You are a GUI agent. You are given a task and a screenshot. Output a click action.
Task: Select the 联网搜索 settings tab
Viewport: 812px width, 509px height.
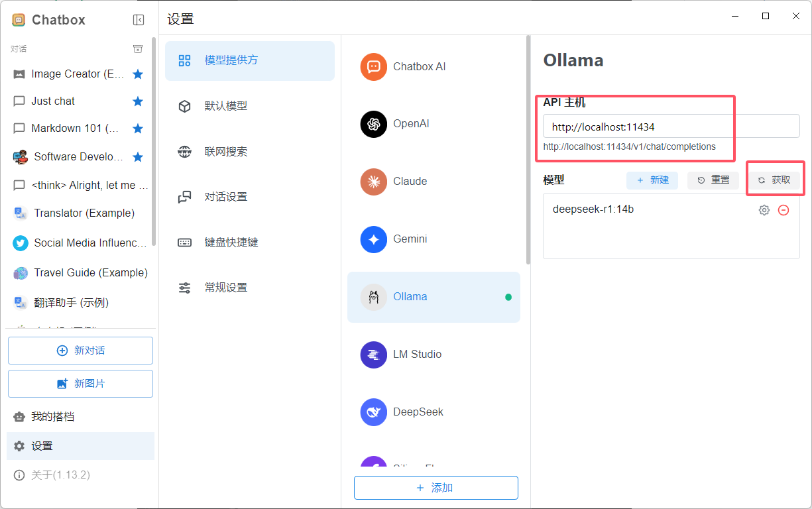pos(250,152)
